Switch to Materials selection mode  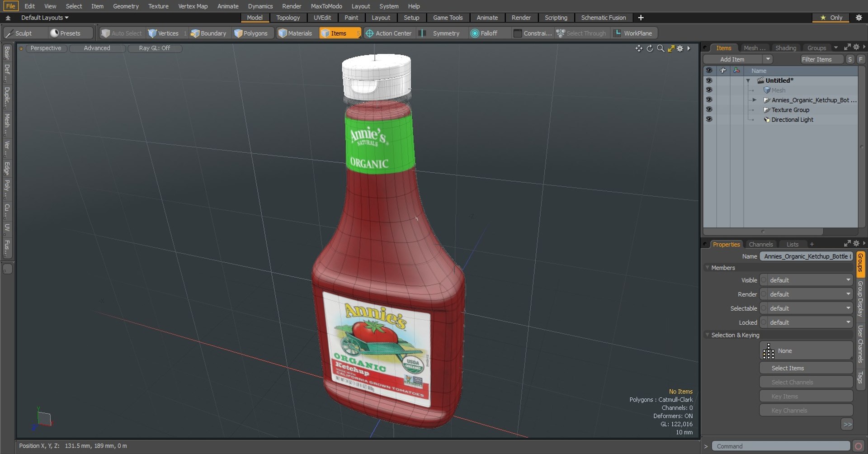pos(296,33)
